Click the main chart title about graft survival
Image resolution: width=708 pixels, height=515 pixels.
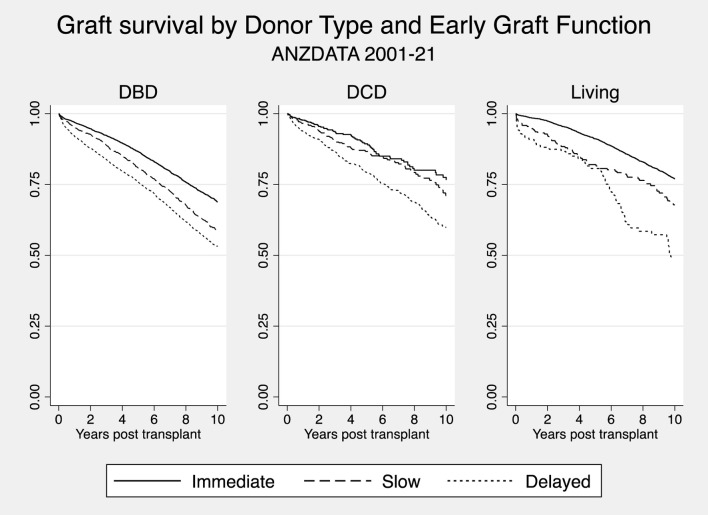click(353, 24)
